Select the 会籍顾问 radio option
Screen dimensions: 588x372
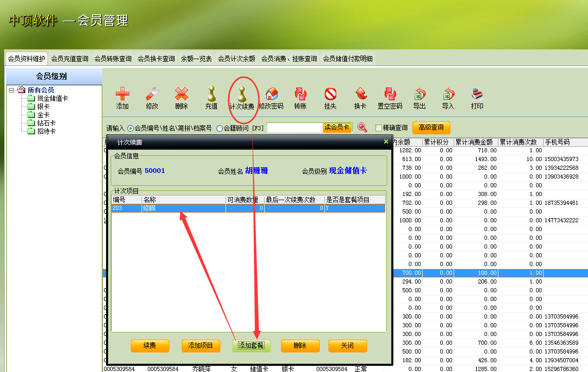[x=220, y=128]
